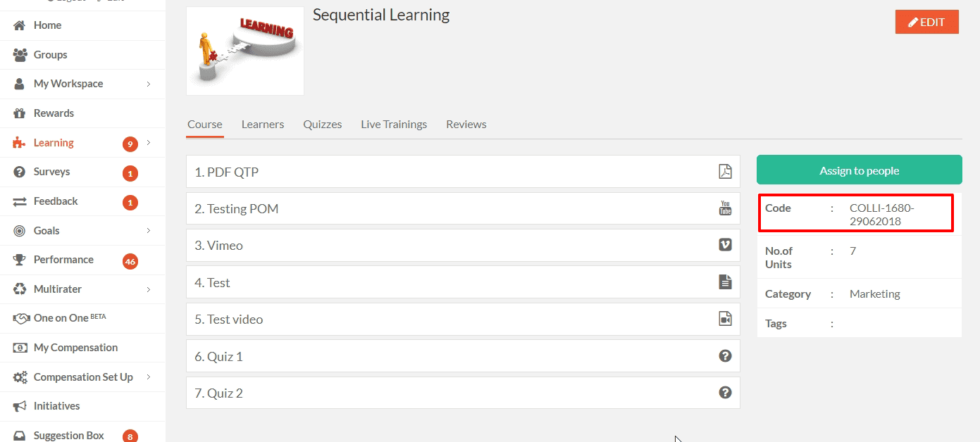
Task: Click the question mark icon on Quiz 1
Action: click(x=725, y=356)
